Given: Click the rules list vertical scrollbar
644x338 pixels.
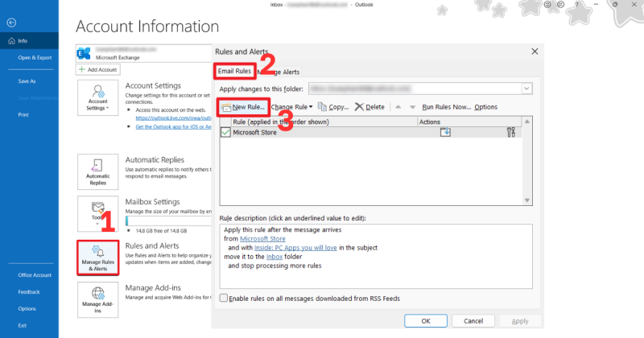Looking at the screenshot, I should [x=527, y=161].
